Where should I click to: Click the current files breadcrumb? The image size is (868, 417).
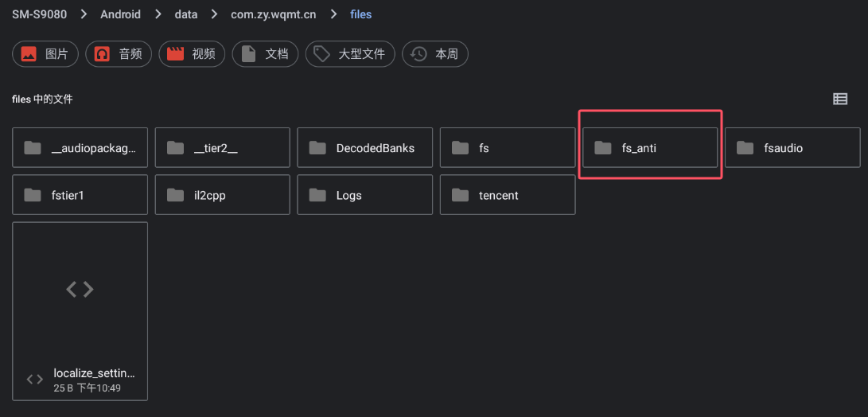[x=360, y=14]
